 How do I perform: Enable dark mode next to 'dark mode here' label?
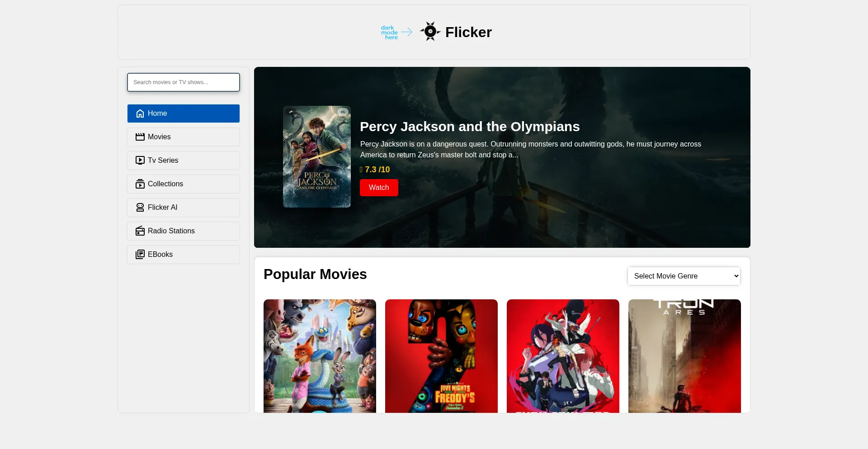point(430,32)
